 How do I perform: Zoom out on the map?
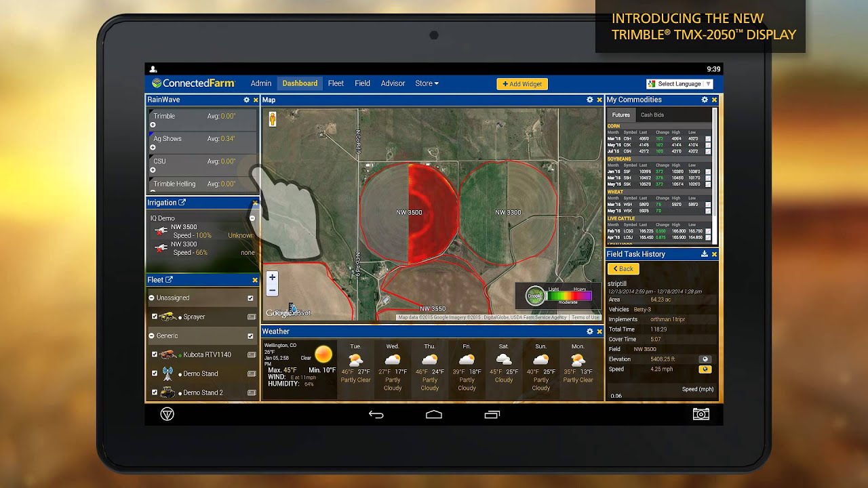pyautogui.click(x=272, y=290)
